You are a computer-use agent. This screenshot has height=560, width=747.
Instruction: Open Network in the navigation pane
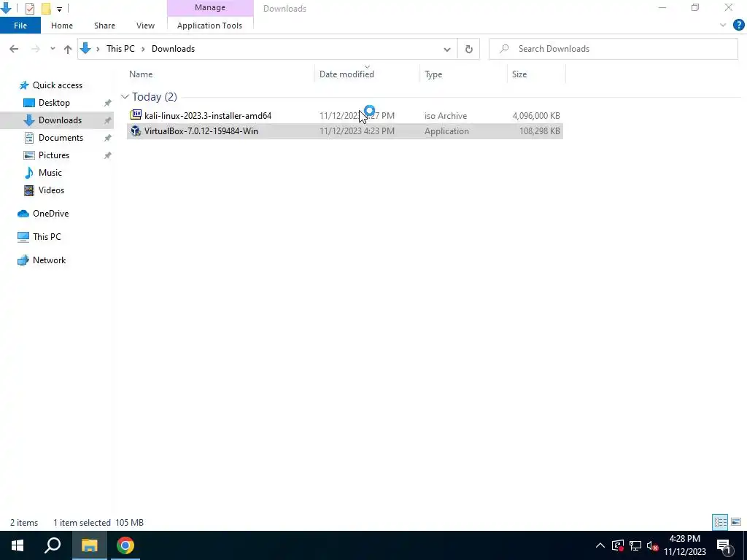49,260
